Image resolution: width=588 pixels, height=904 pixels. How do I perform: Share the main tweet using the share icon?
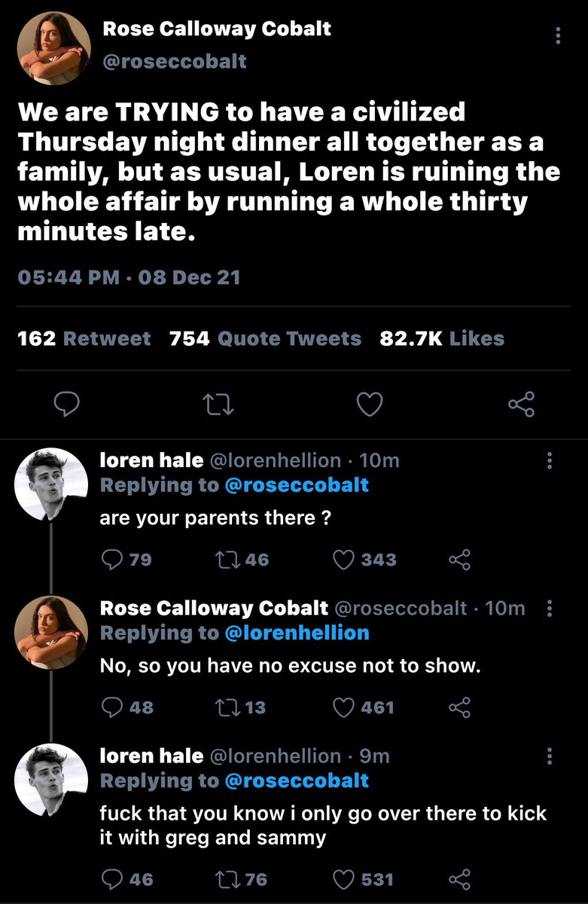[x=522, y=405]
